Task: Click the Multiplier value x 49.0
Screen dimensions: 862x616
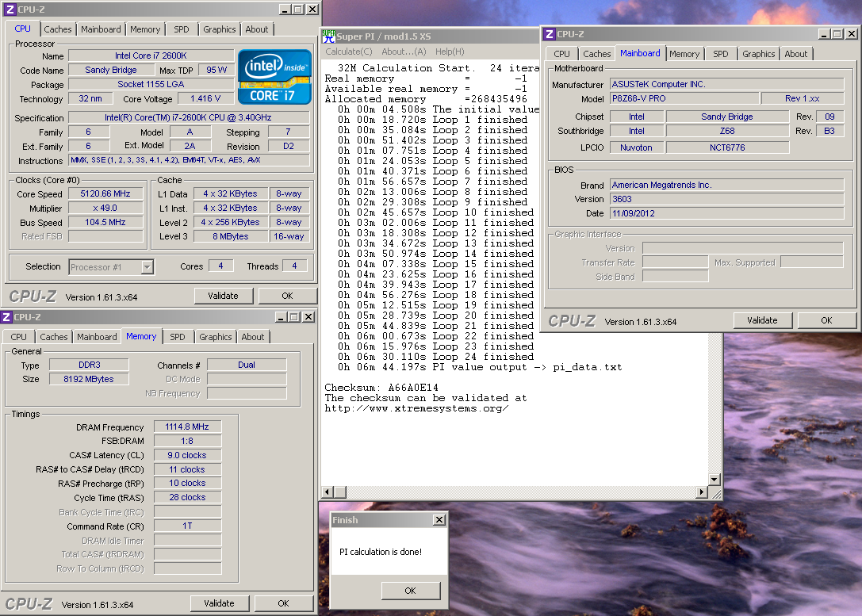Action: [105, 209]
